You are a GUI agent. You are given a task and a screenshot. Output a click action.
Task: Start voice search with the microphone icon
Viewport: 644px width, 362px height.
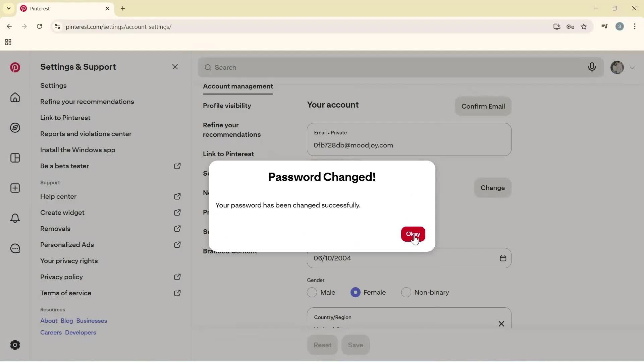click(x=592, y=67)
